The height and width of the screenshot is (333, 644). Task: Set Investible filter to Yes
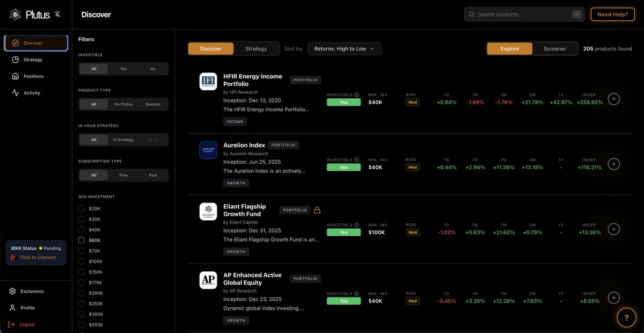[x=123, y=69]
